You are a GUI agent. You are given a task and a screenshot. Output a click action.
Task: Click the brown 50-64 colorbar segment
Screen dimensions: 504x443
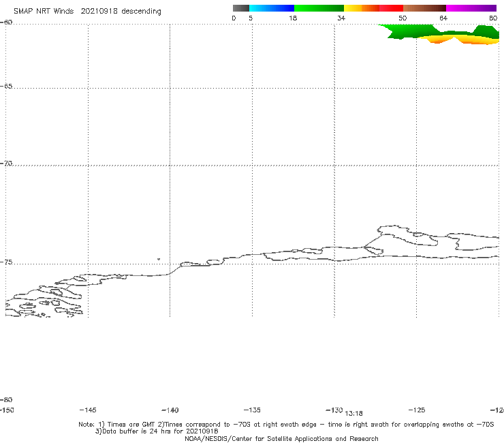coord(424,8)
